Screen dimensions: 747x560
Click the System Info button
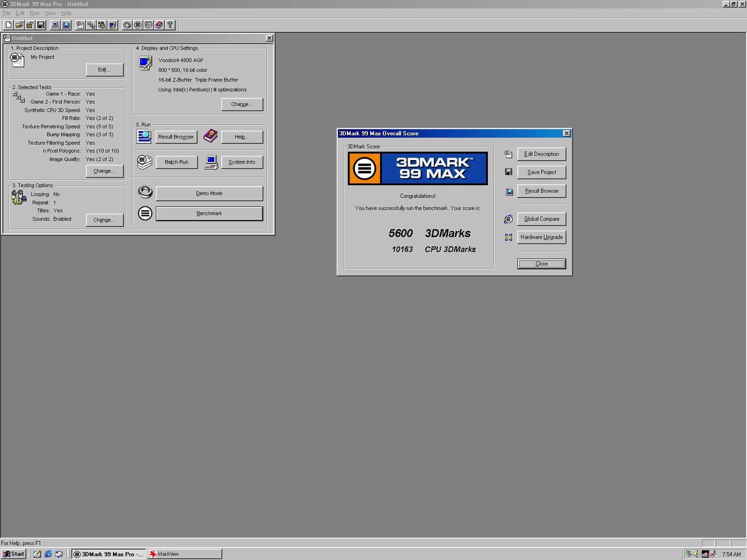click(242, 162)
